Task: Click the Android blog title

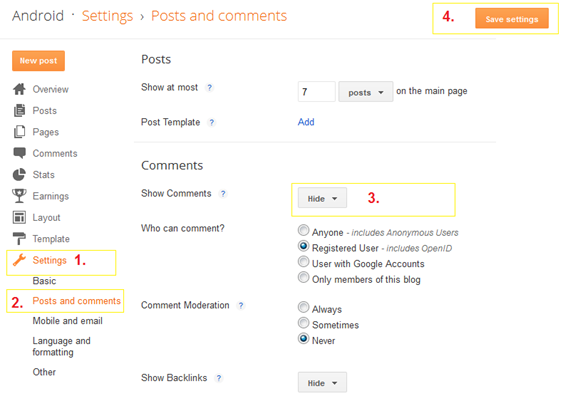Action: pyautogui.click(x=38, y=16)
